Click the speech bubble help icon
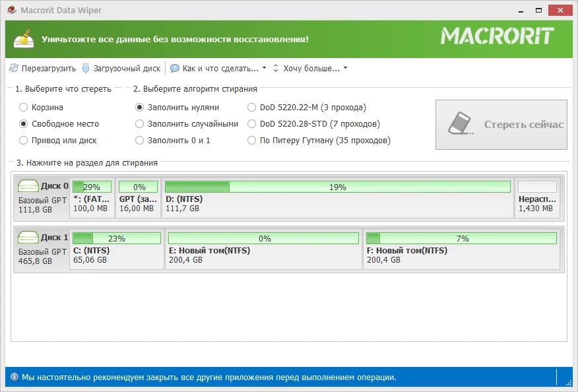 pyautogui.click(x=175, y=68)
